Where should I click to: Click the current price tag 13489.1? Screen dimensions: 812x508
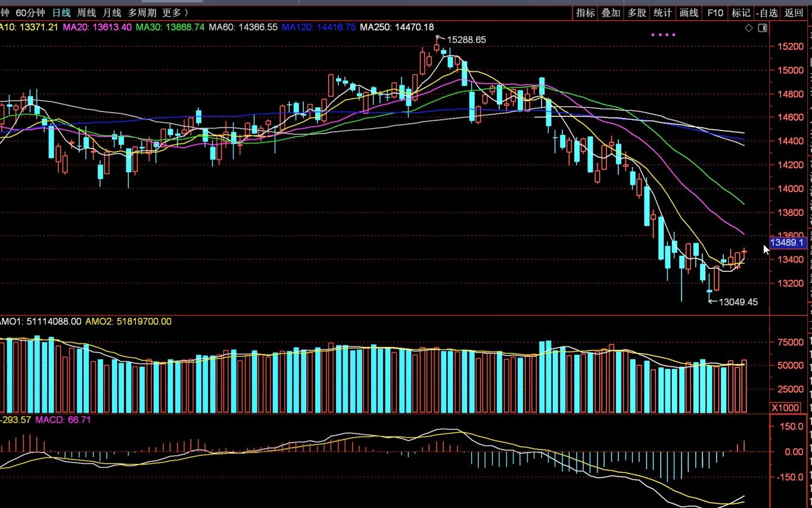tap(788, 243)
